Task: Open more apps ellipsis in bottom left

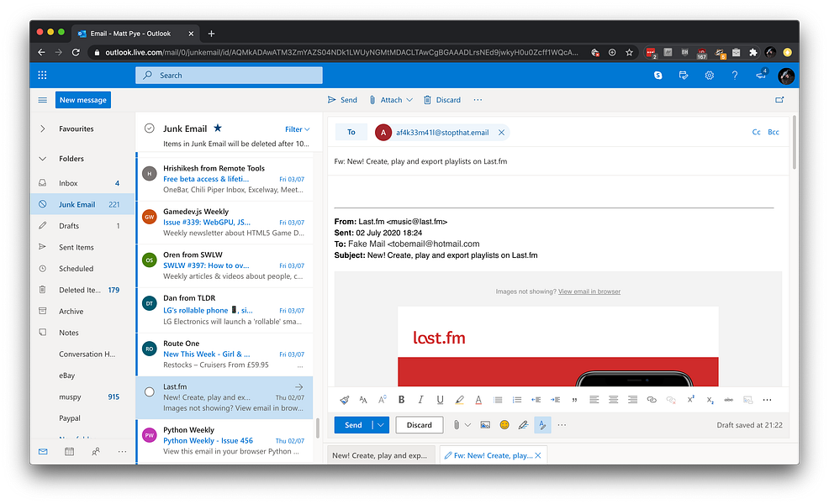Action: 122,452
